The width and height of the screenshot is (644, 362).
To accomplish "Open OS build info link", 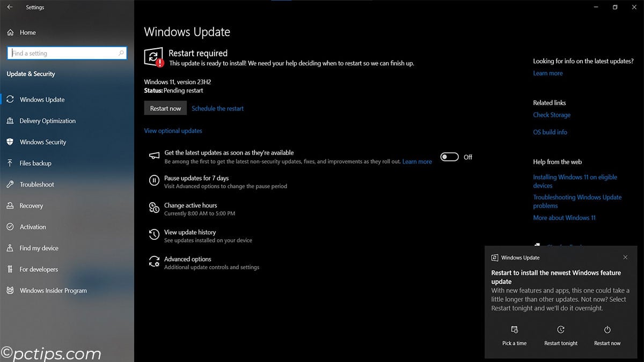I will coord(550,132).
